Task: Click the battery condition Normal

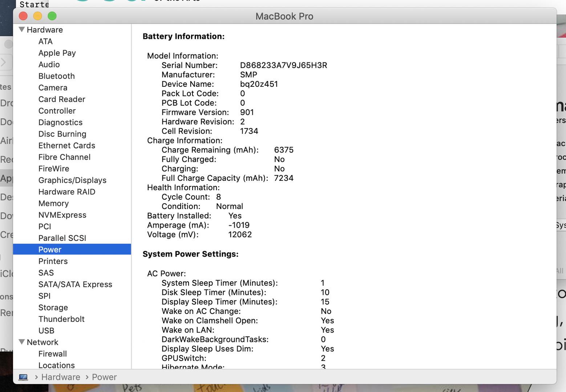Action: coord(230,207)
